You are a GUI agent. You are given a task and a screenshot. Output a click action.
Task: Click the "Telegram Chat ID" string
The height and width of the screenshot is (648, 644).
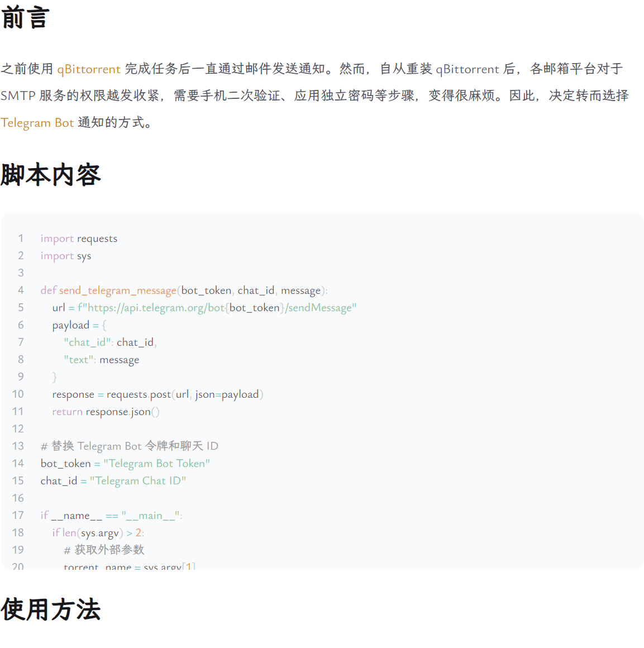(138, 480)
